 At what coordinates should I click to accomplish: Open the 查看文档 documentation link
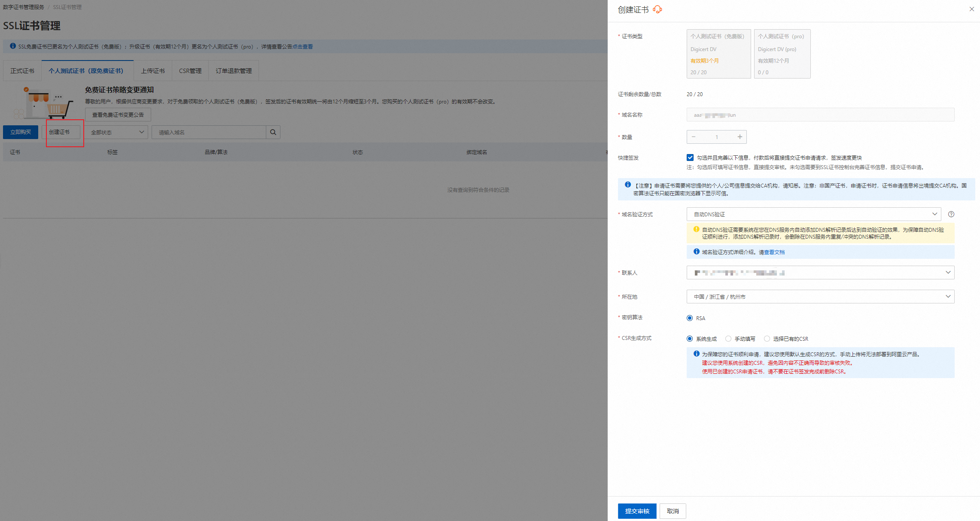[x=774, y=252]
